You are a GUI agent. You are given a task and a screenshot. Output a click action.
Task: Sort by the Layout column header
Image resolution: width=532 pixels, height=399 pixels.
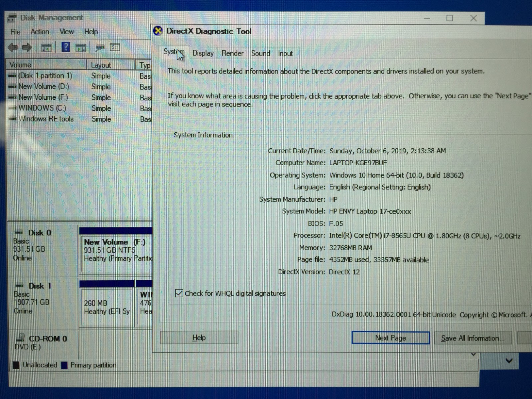[x=111, y=65]
